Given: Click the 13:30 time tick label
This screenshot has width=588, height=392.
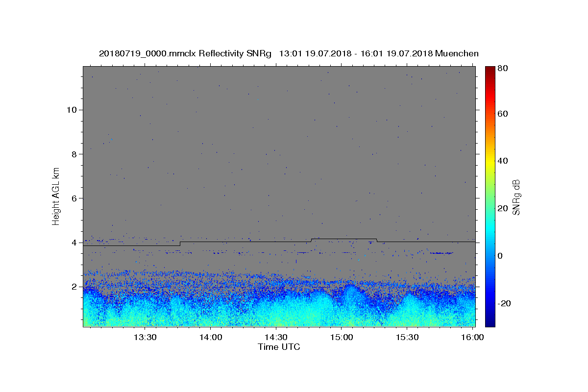Looking at the screenshot, I should tap(146, 337).
